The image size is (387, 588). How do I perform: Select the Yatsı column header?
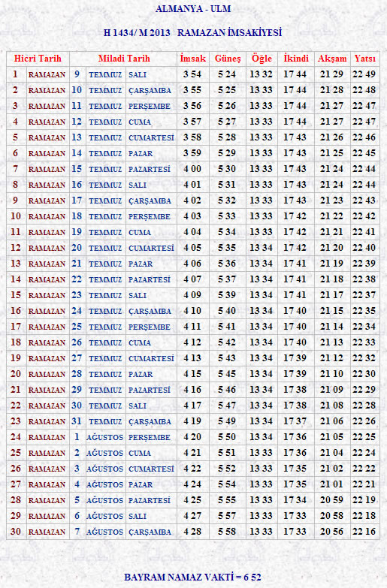pyautogui.click(x=365, y=59)
